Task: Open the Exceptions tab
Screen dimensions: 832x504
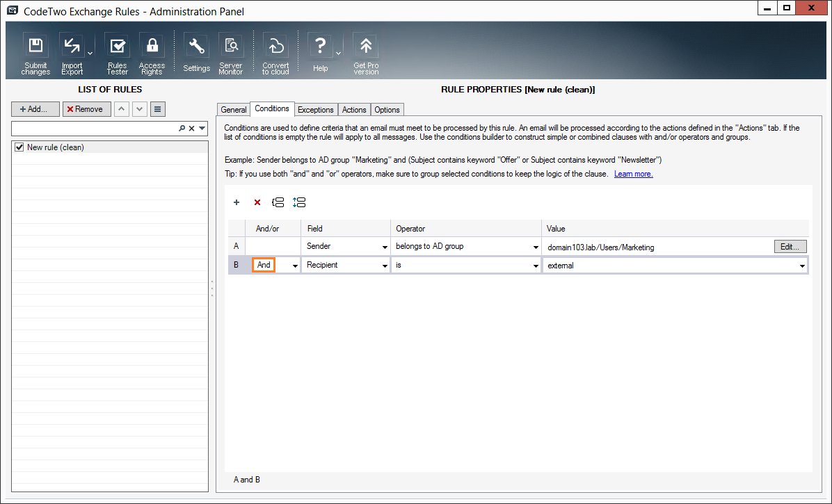Action: pos(316,110)
